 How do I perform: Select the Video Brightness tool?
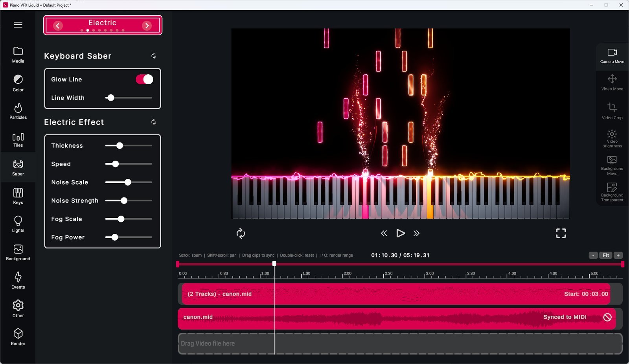point(612,139)
